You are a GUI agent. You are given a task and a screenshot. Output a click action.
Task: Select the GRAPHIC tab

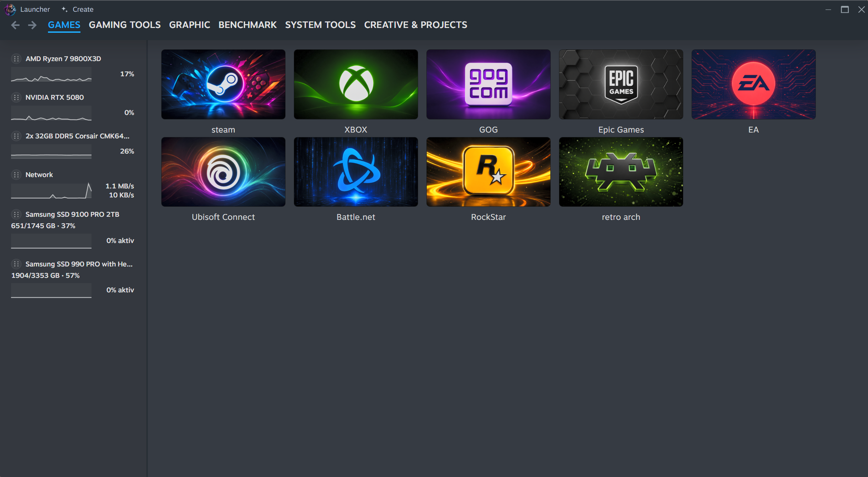click(190, 25)
